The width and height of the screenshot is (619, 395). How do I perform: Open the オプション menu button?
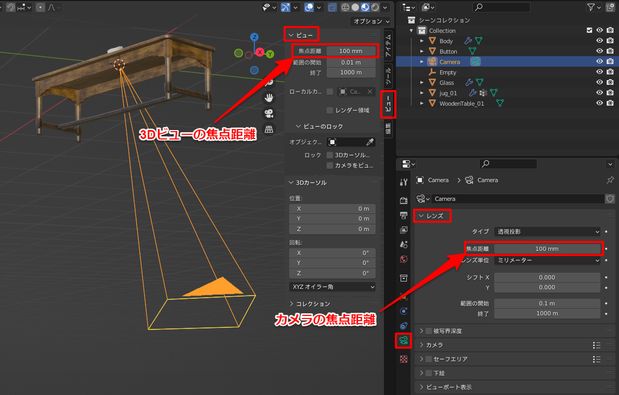pos(371,21)
